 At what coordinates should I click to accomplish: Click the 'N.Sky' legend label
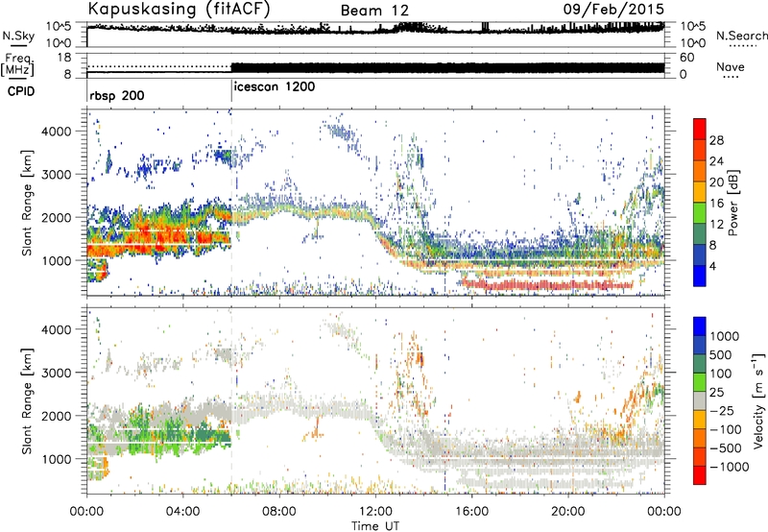(x=18, y=36)
